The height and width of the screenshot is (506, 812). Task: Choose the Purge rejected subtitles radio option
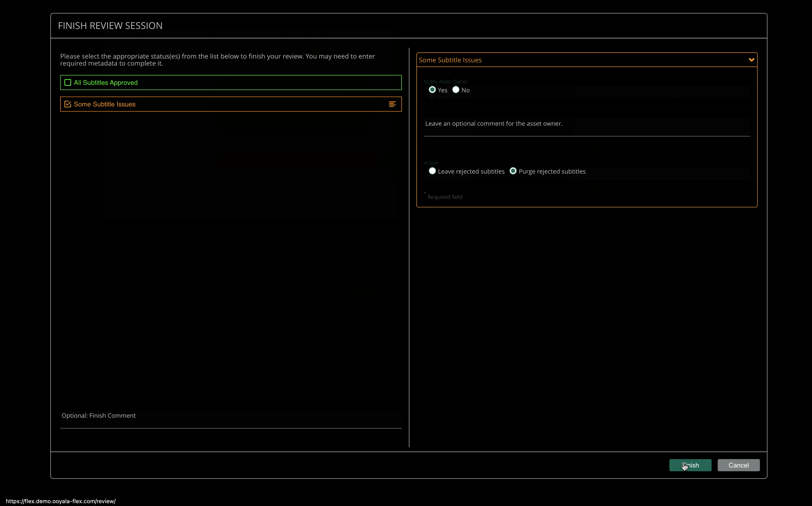click(513, 171)
